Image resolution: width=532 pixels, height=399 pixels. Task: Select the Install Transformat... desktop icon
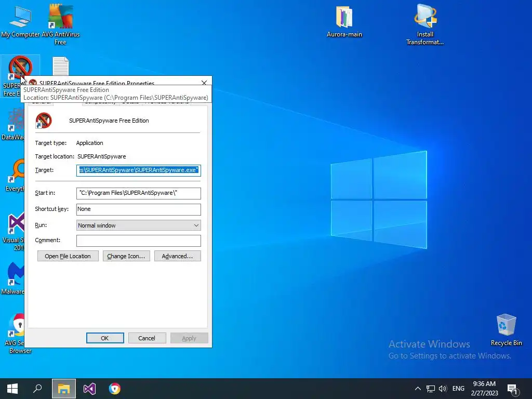[x=425, y=24]
